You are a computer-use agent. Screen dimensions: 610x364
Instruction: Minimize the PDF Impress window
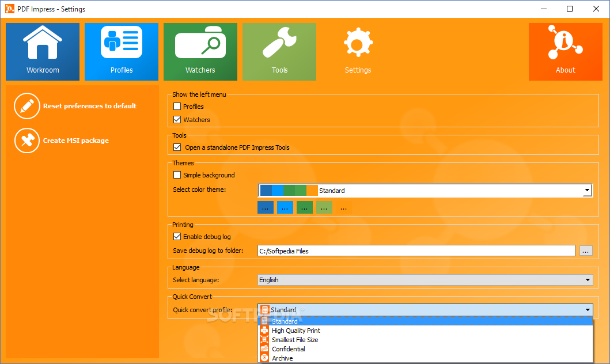coord(544,9)
